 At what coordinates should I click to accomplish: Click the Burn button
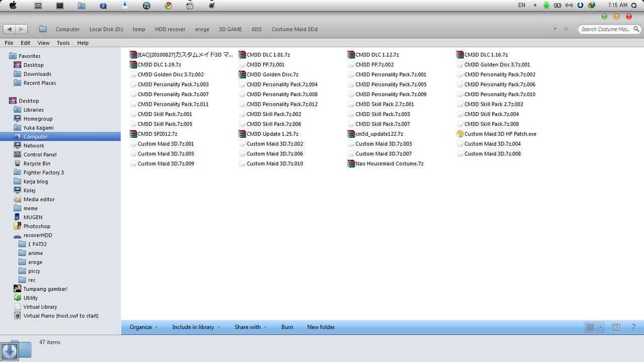(287, 327)
